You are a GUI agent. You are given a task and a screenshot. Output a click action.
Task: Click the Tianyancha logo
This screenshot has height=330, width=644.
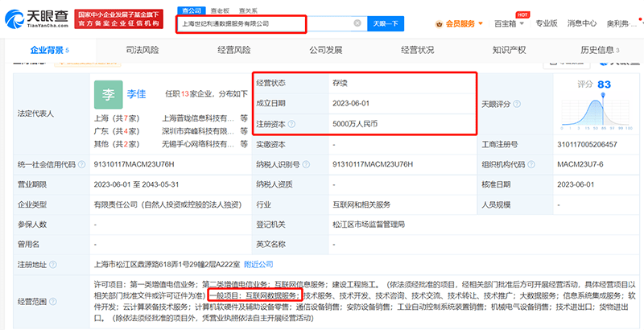click(36, 19)
